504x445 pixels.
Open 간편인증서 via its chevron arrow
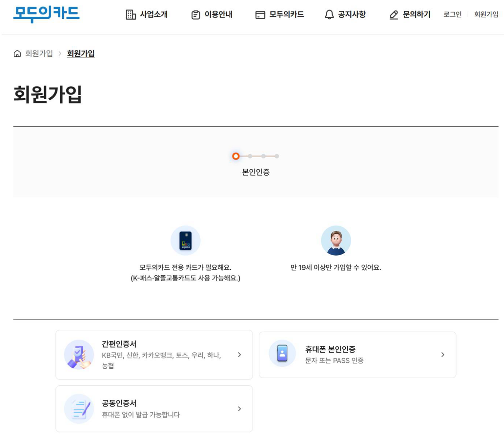click(x=240, y=355)
